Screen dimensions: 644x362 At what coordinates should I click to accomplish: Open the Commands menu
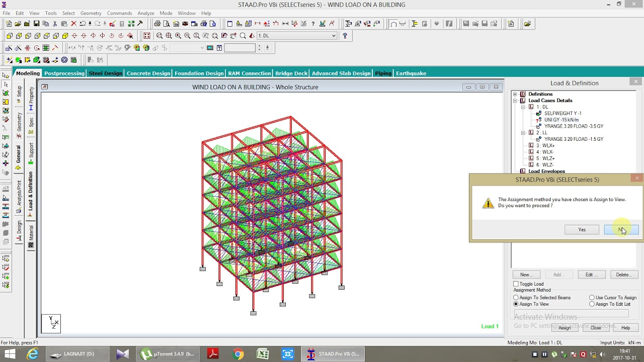119,13
